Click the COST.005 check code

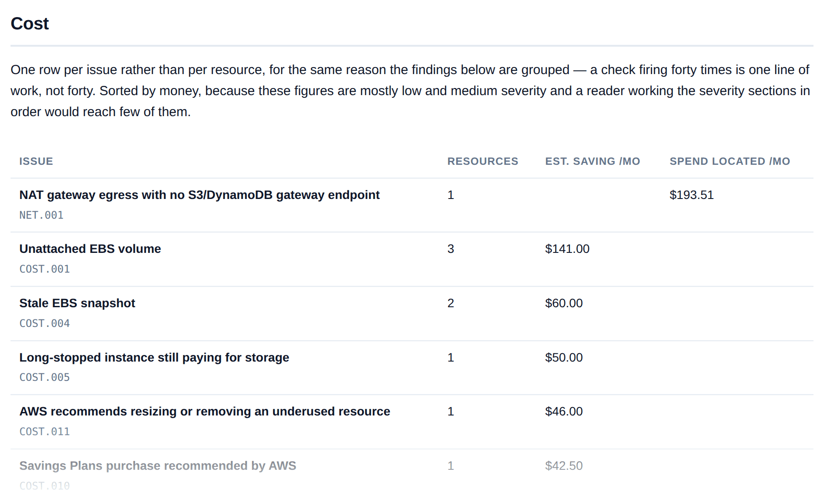[45, 377]
